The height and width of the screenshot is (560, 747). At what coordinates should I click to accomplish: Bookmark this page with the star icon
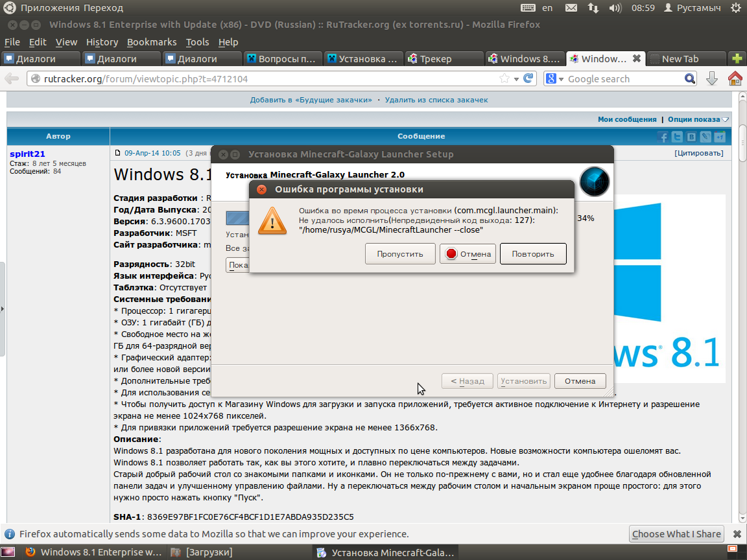tap(504, 78)
